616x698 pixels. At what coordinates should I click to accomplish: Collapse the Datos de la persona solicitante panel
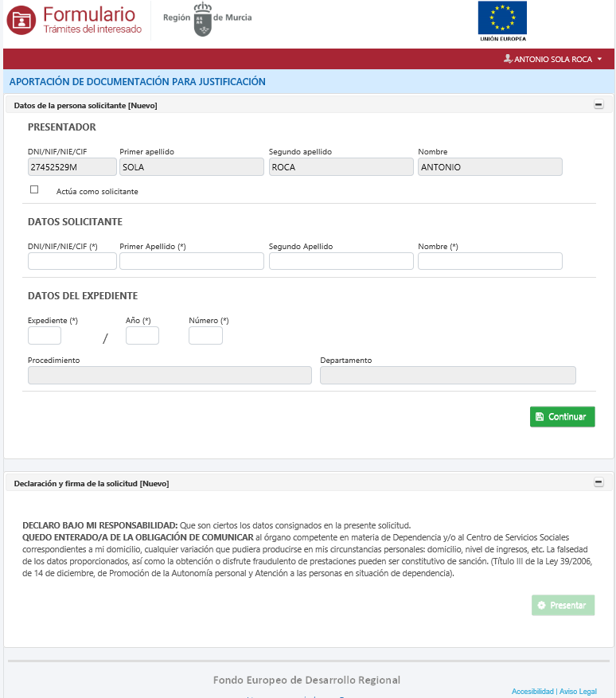coord(598,105)
